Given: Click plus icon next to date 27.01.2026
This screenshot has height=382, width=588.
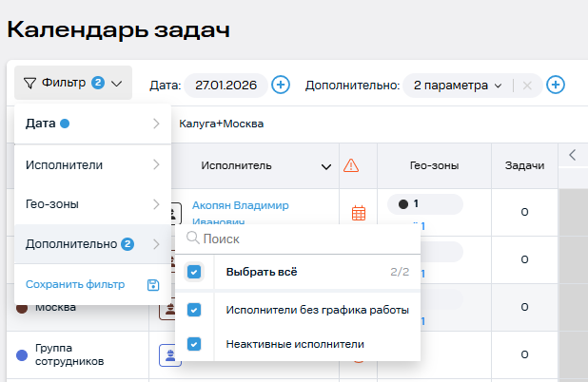Looking at the screenshot, I should tap(281, 85).
